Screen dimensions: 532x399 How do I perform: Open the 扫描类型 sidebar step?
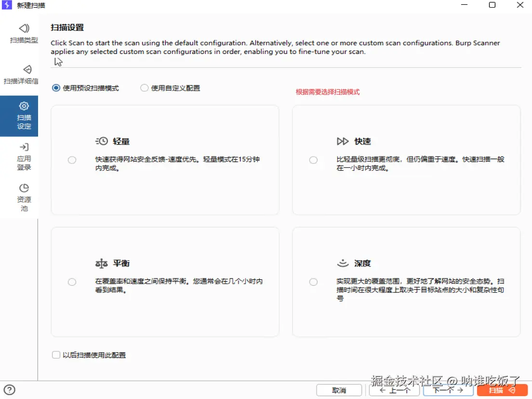pos(24,33)
